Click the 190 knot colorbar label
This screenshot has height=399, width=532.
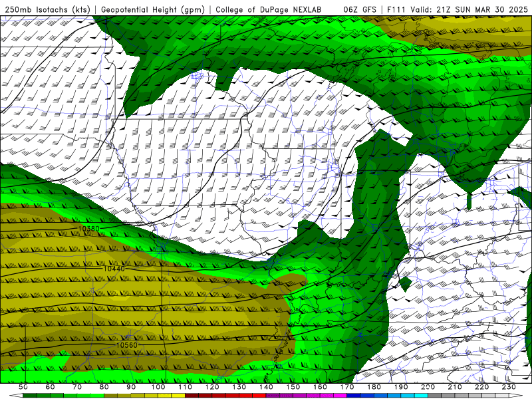[x=401, y=387]
